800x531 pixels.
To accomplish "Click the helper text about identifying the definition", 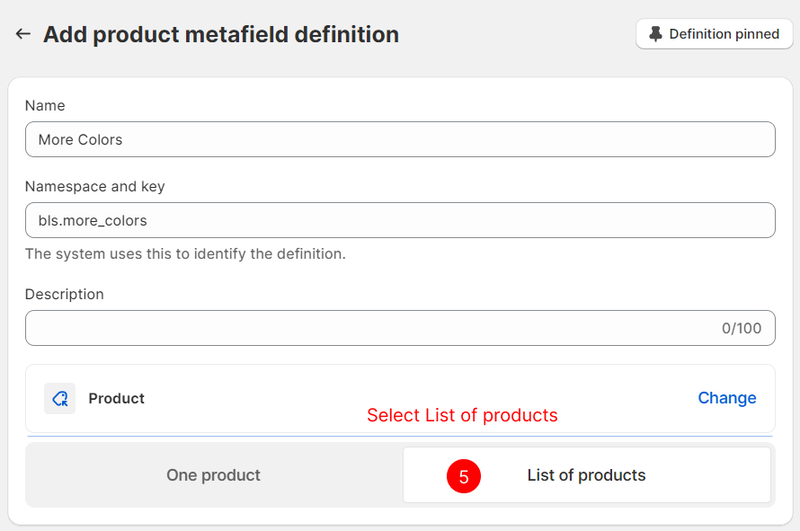I will 185,254.
